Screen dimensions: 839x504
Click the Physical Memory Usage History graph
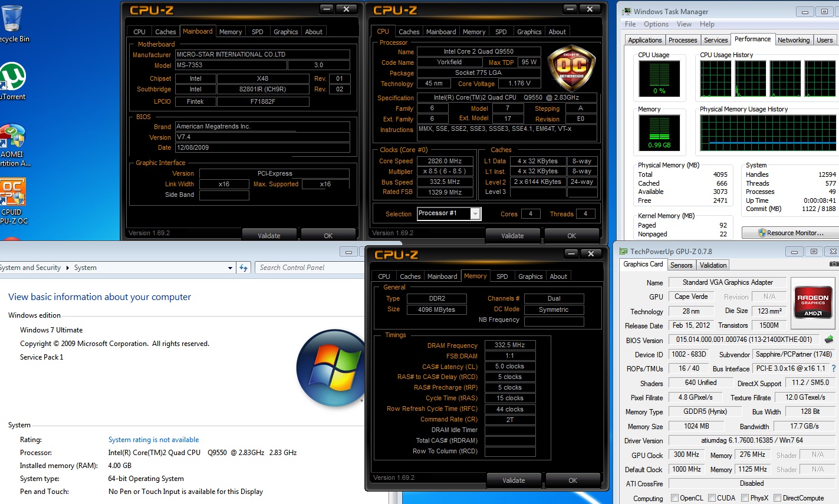(x=768, y=133)
